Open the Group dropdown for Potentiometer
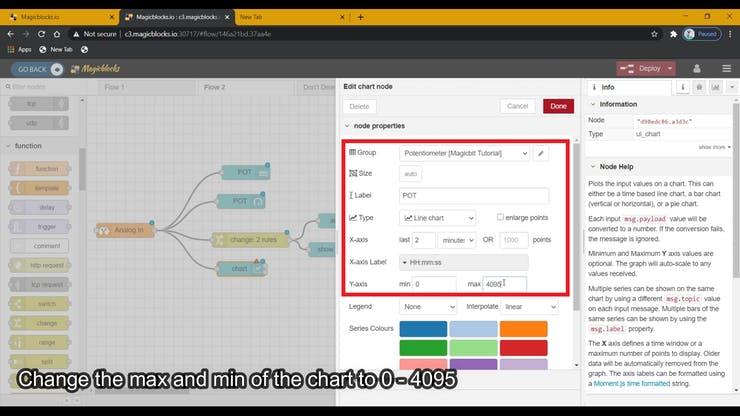This screenshot has width=740, height=416. [464, 153]
